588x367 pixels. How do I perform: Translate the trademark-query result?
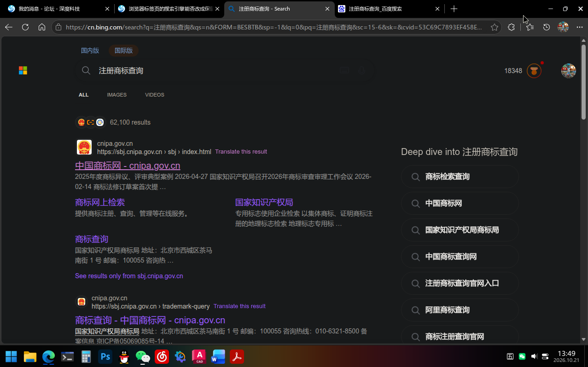click(239, 306)
